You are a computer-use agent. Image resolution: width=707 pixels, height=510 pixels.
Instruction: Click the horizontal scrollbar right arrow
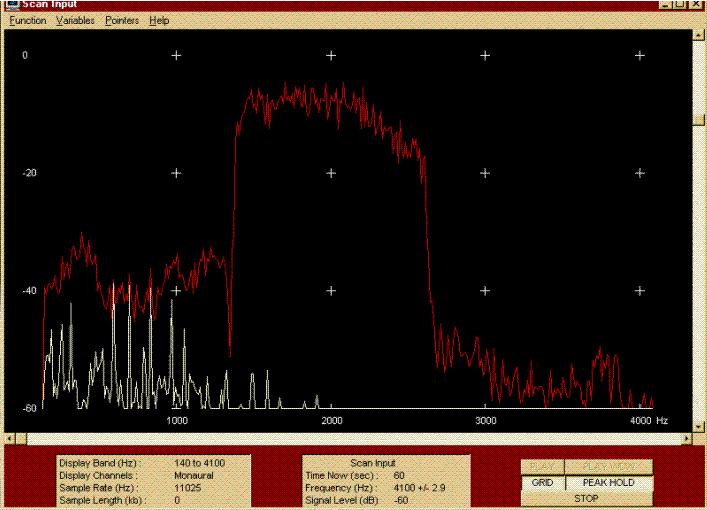click(685, 438)
